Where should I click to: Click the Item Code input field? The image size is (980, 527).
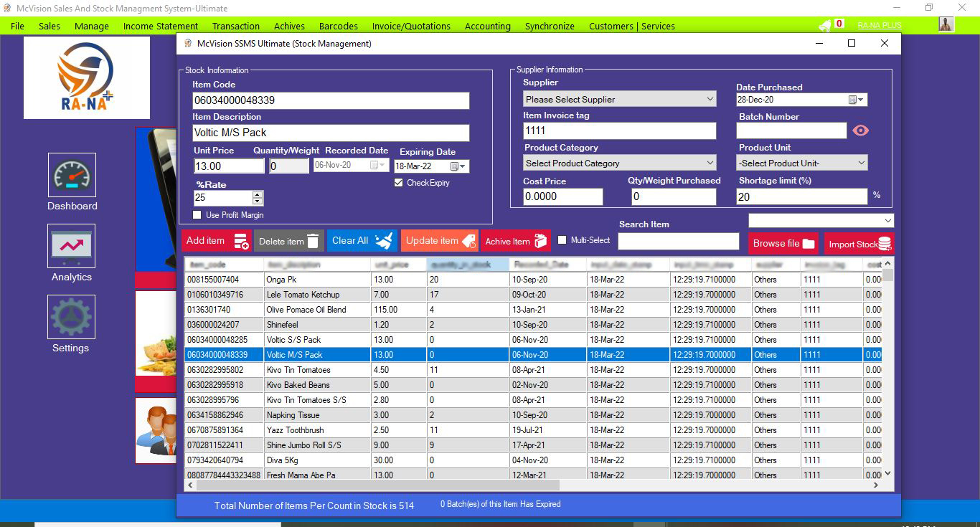click(331, 100)
